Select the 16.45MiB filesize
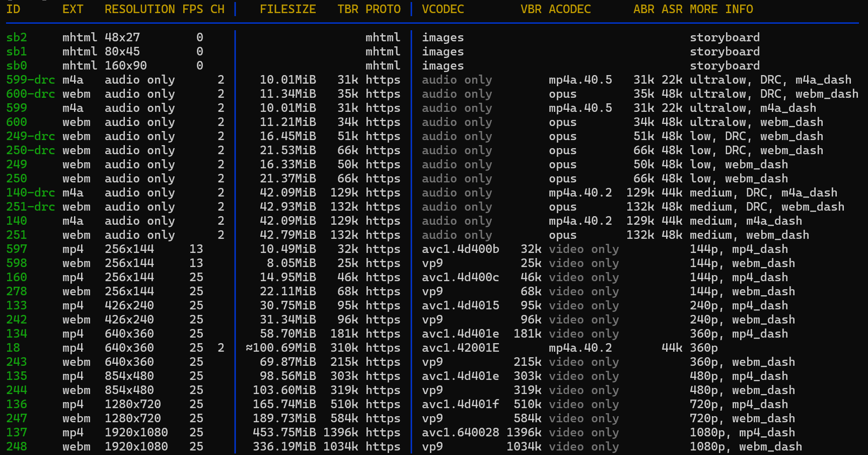This screenshot has width=868, height=455. click(x=288, y=136)
